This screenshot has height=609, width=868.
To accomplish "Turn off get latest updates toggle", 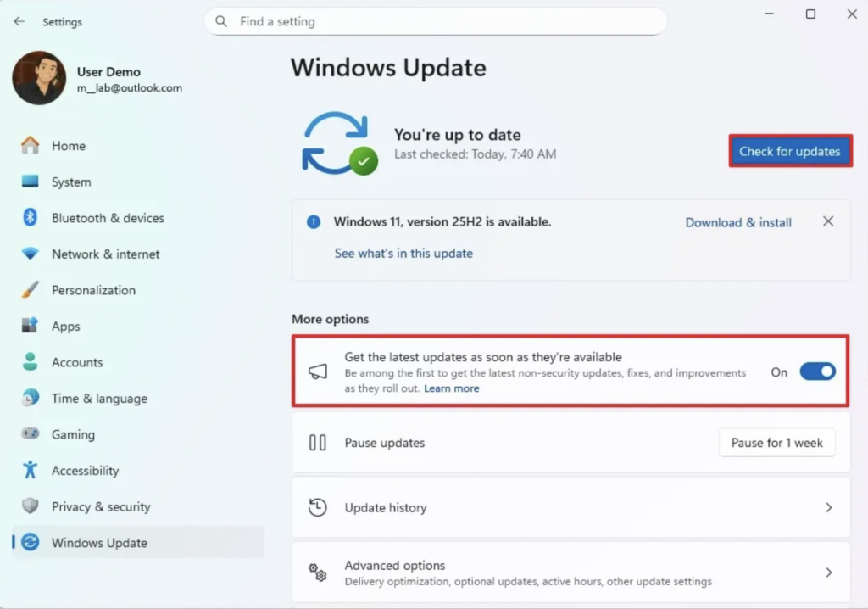I will (817, 372).
